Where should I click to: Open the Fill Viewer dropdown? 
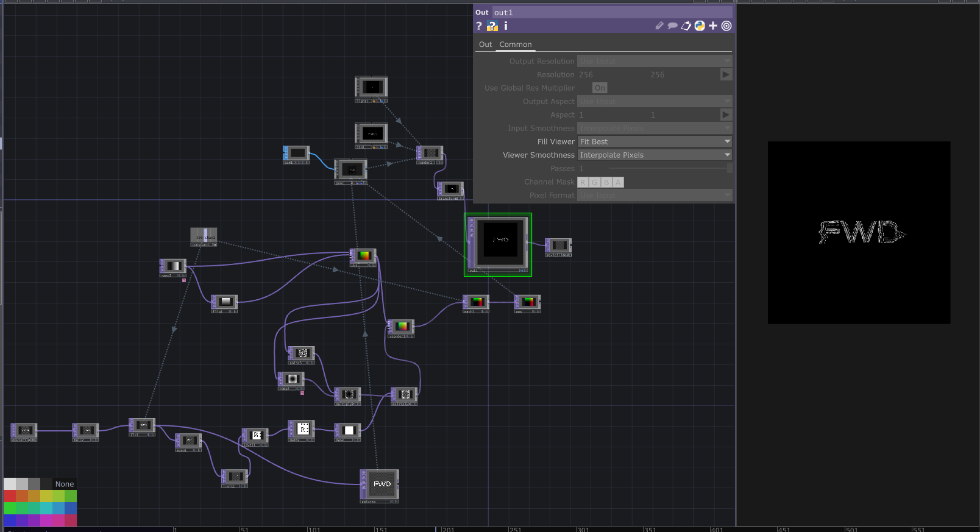(x=655, y=141)
